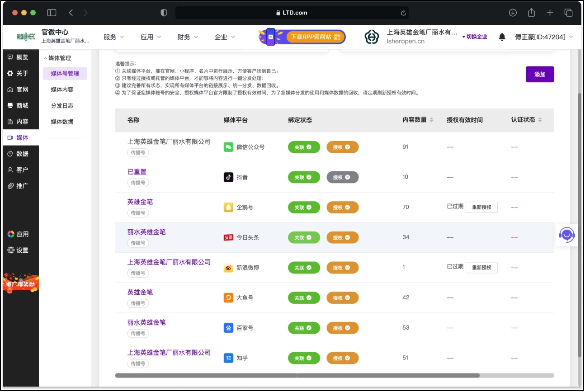The height and width of the screenshot is (392, 585).
Task: Collapse the 媒体管理 tree section
Action: [x=57, y=58]
